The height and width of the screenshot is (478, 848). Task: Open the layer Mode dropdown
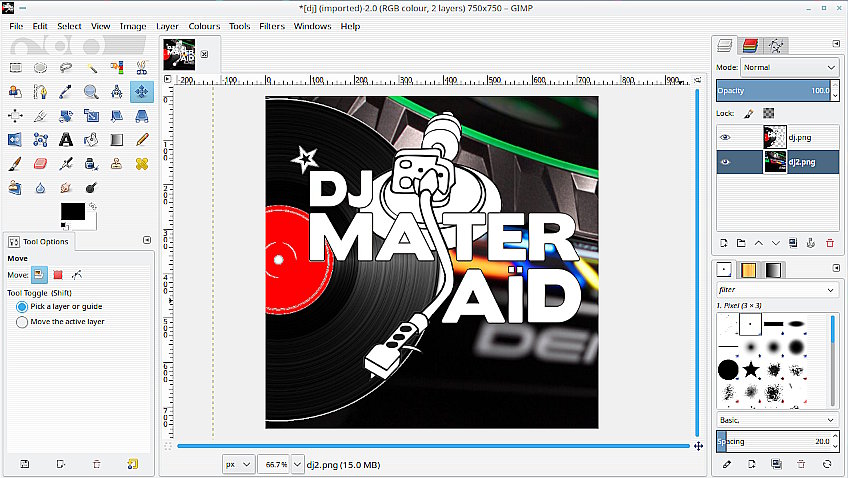(x=789, y=67)
